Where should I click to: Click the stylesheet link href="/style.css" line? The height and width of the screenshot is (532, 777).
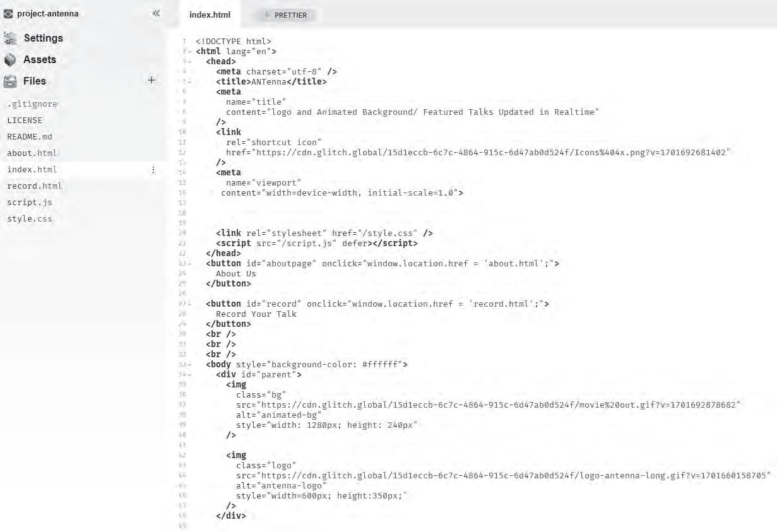click(324, 233)
